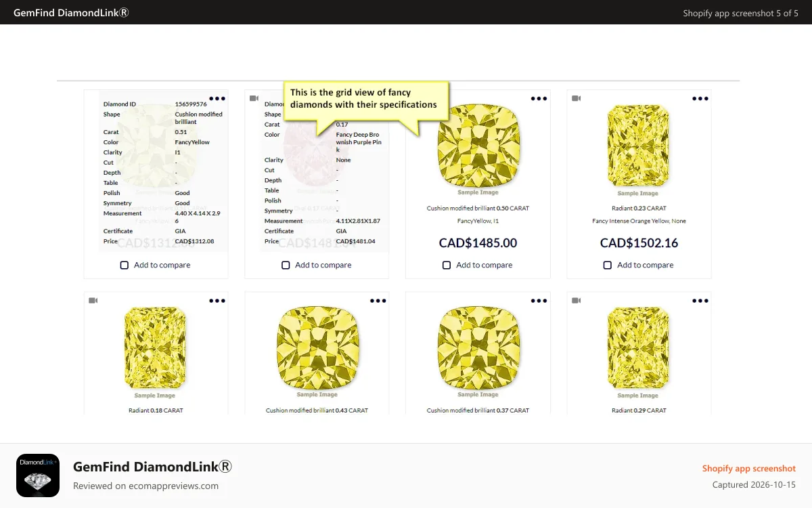Check Add to compare for CAD$1312.08 diamond
The image size is (812, 508).
click(125, 265)
